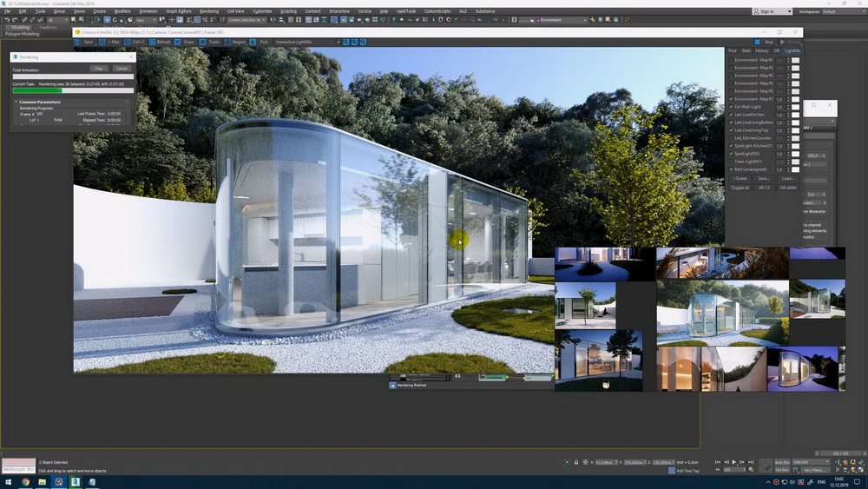Click the Key Filters button
This screenshot has height=489, width=868.
pos(815,470)
